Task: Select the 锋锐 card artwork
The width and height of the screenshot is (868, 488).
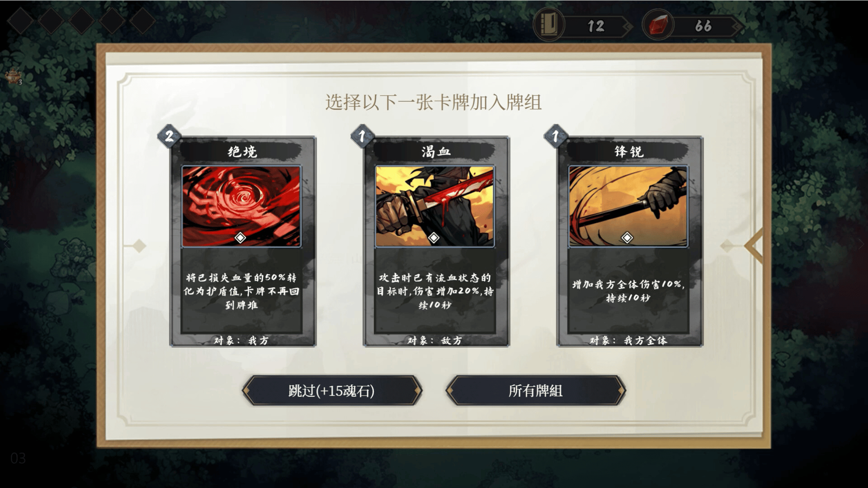Action: (628, 206)
